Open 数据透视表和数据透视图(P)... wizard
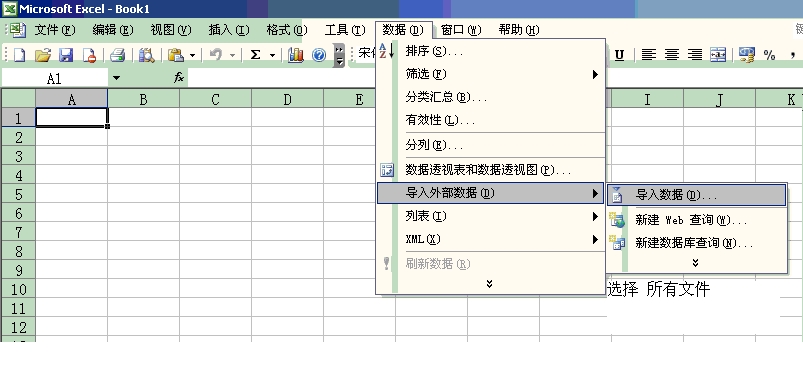The width and height of the screenshot is (803, 384). 491,170
